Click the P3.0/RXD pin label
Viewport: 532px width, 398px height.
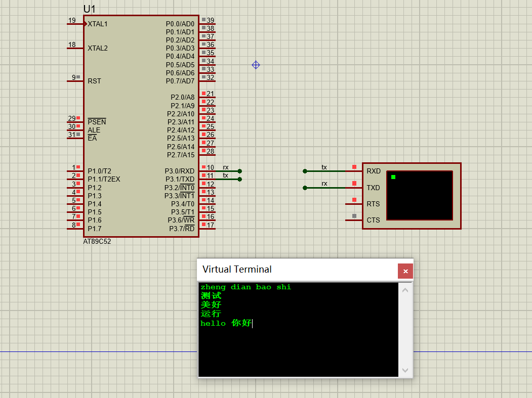180,171
